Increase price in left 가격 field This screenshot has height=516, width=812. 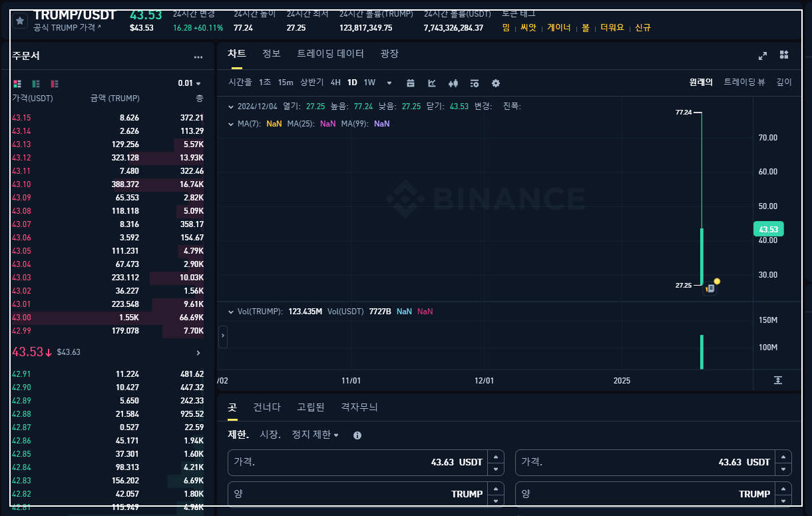point(495,457)
